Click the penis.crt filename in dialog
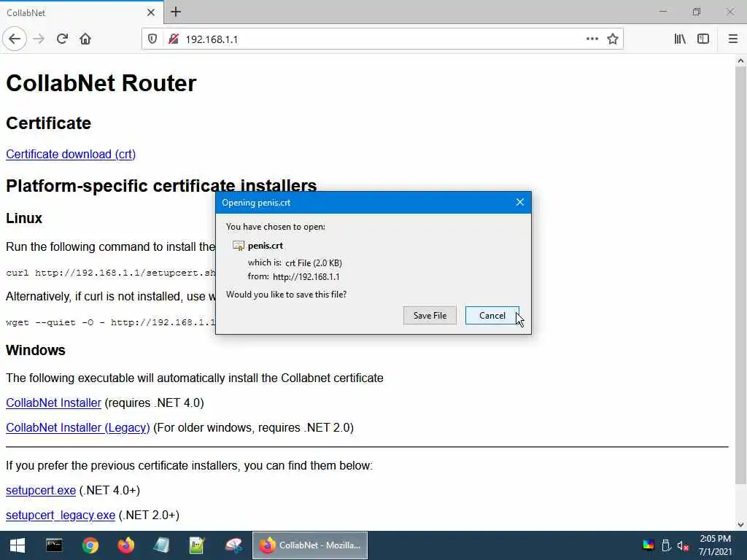The width and height of the screenshot is (747, 560). tap(266, 246)
